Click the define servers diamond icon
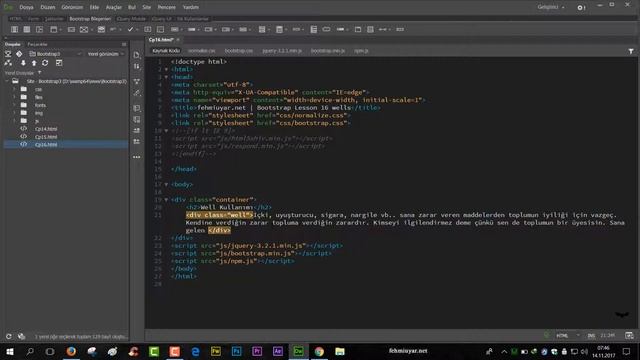The height and width of the screenshot is (360, 640). [19, 54]
